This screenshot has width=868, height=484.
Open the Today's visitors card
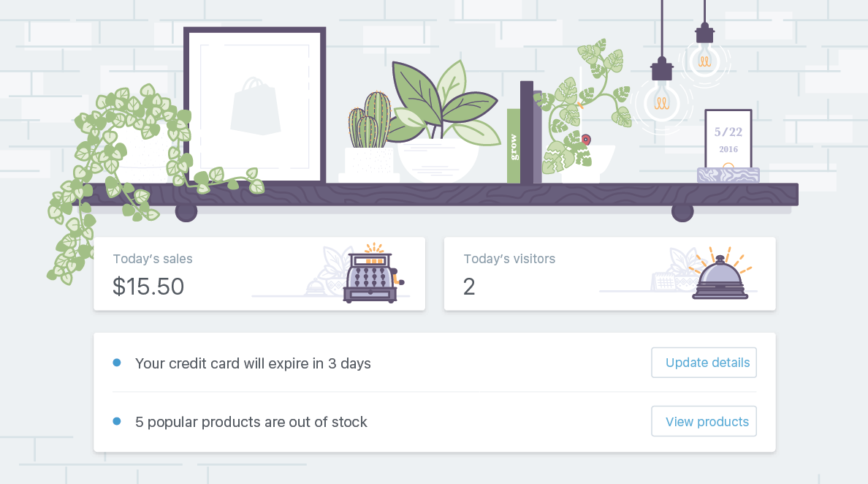[609, 274]
